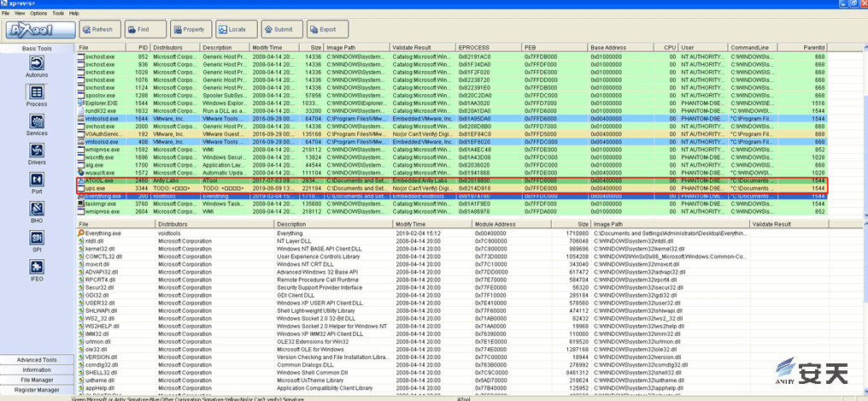Sort processes by EPROCESS column header
Image resolution: width=868 pixels, height=401 pixels.
coord(489,48)
